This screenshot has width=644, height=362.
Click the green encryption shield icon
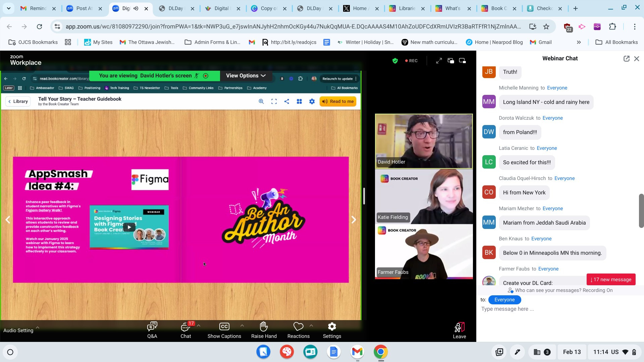(395, 61)
